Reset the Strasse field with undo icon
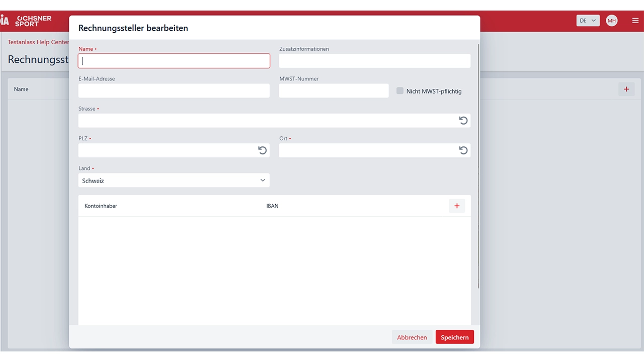Screen dimensions: 644x362 pos(463,121)
